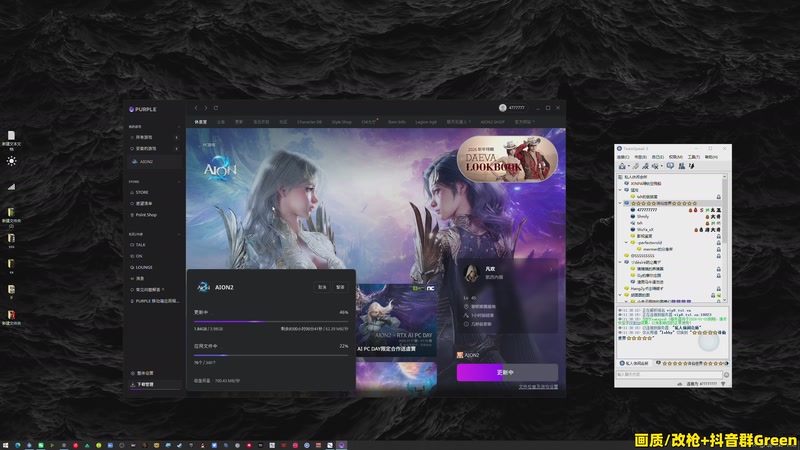Select user 477777777 in TeamSpeak tree
This screenshot has height=450, width=800.
point(646,210)
